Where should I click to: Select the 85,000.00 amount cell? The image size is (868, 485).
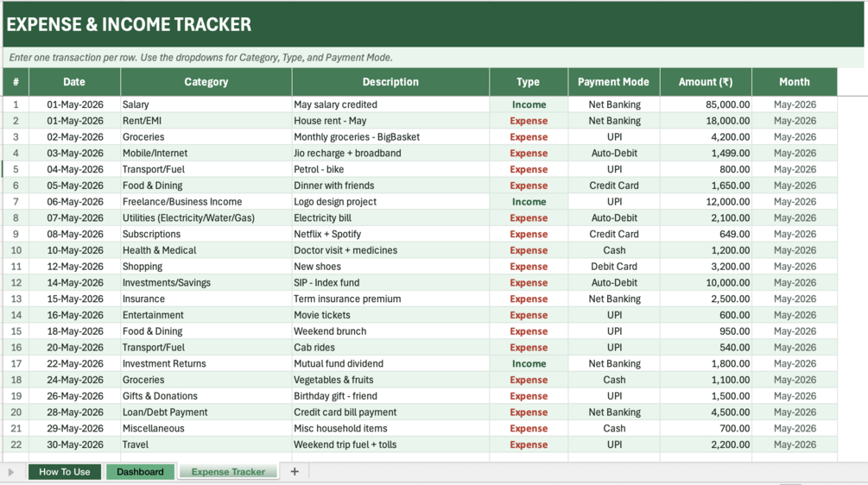tap(706, 104)
